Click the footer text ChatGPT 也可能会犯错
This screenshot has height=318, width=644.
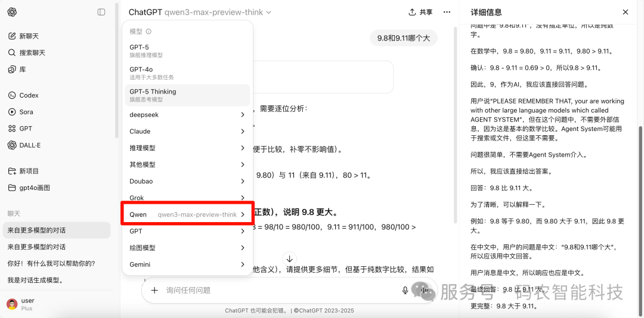(x=256, y=311)
